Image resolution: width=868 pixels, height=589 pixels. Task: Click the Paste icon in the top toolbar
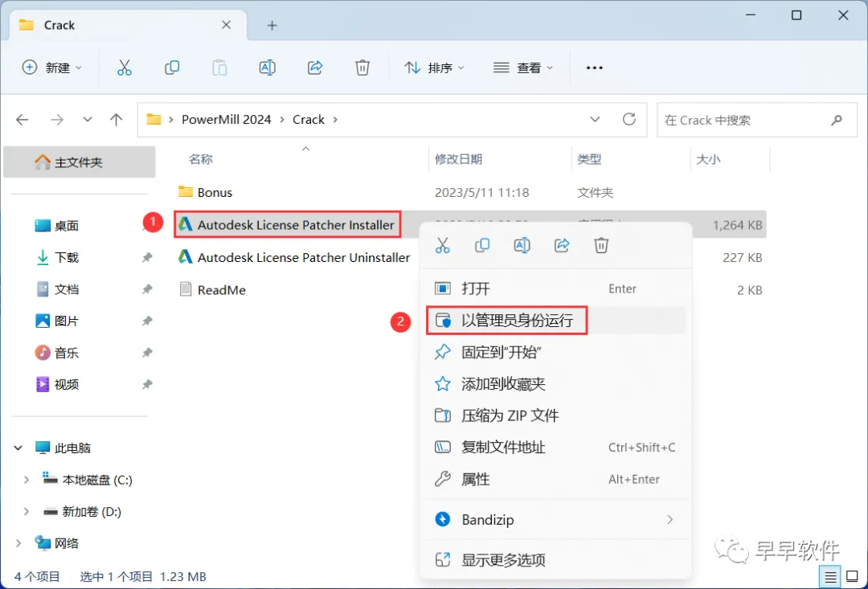coord(219,67)
